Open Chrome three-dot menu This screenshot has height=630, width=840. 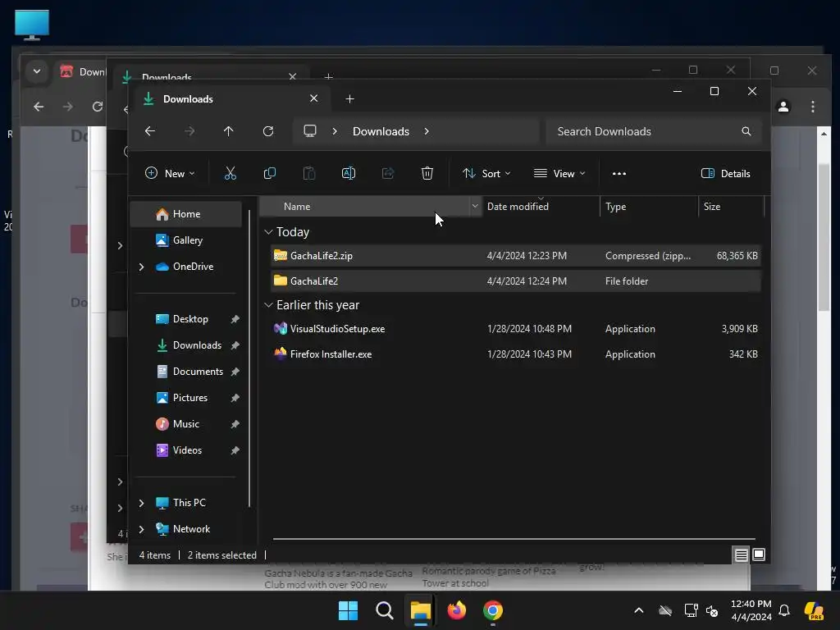coord(813,107)
